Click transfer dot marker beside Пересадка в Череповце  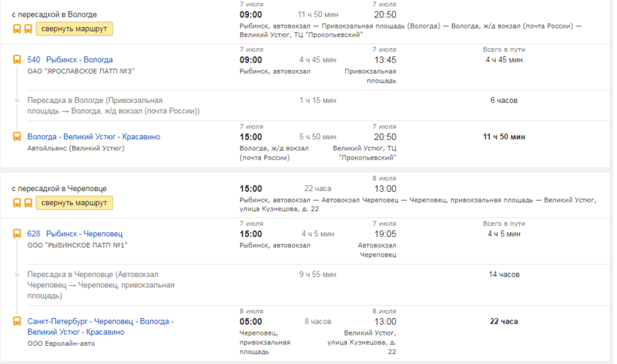pos(17,275)
